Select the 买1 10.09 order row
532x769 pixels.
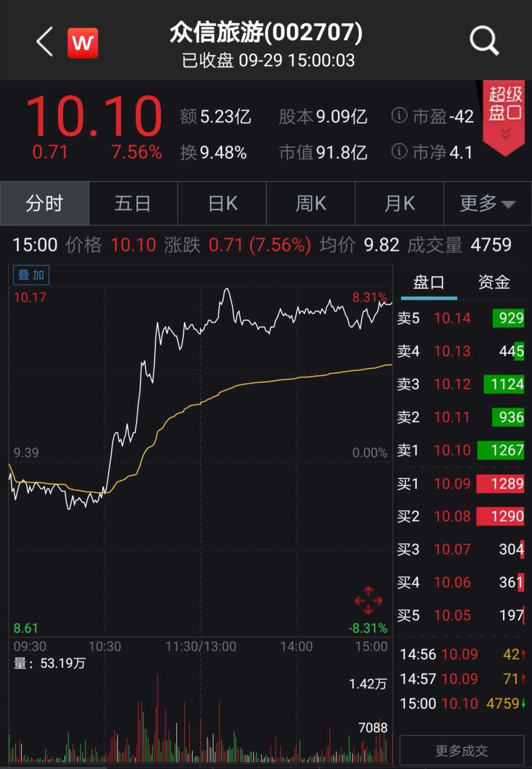pos(461,484)
